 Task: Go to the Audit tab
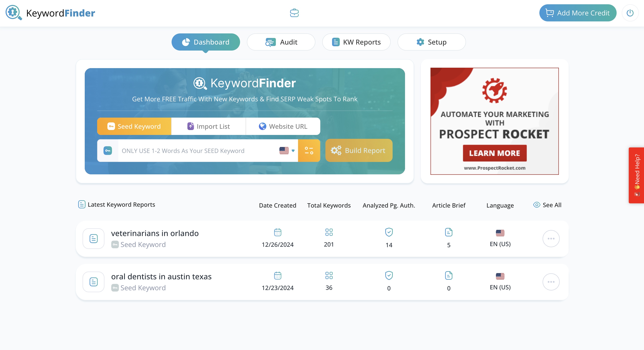point(281,42)
